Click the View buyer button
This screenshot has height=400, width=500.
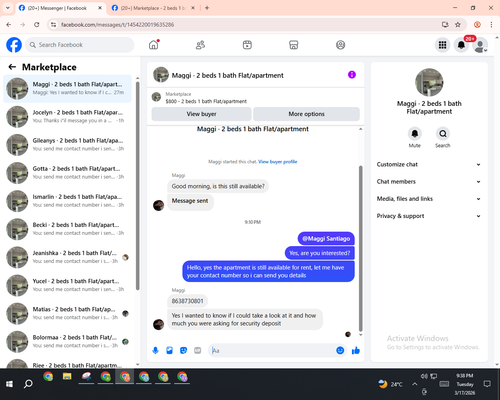tap(201, 114)
